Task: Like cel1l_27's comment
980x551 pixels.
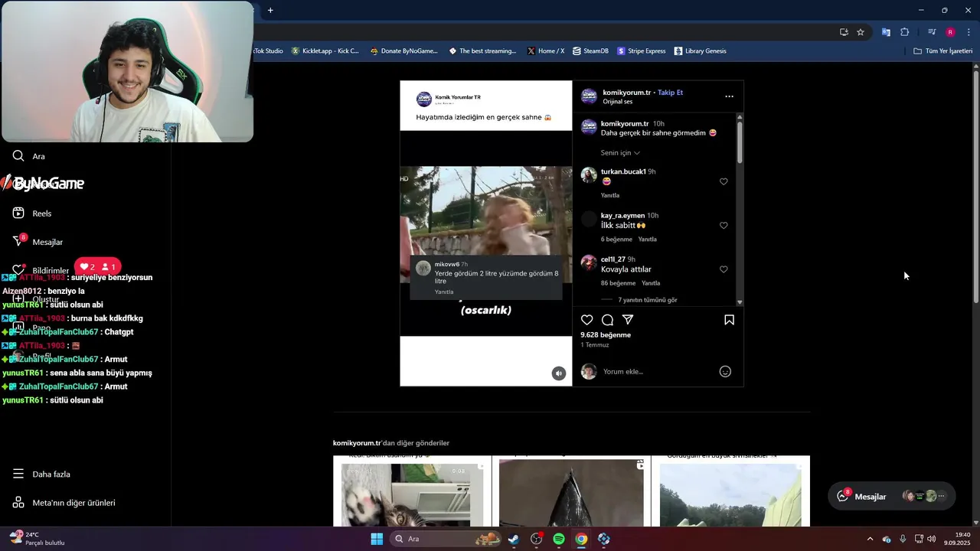Action: pos(724,269)
